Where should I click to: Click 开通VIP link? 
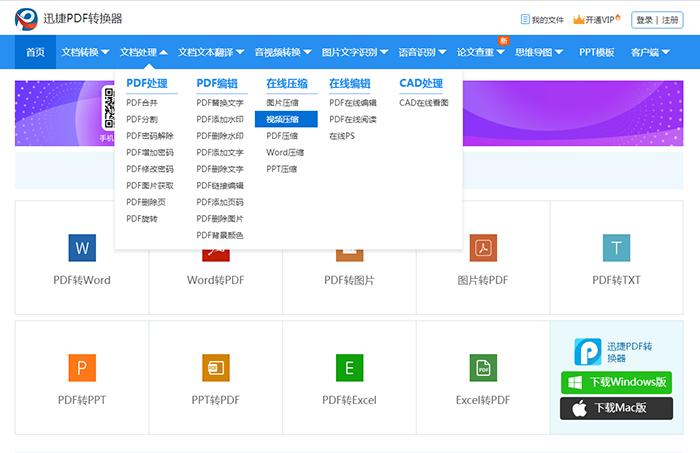(600, 20)
